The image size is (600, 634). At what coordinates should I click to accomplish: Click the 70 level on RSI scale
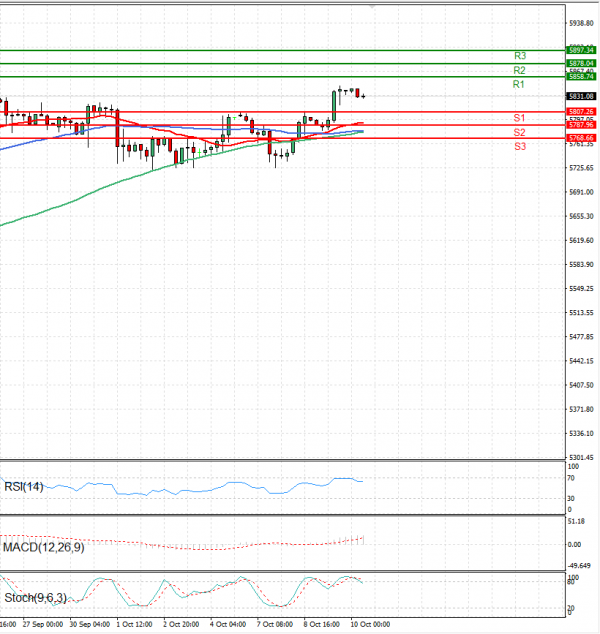(x=570, y=478)
